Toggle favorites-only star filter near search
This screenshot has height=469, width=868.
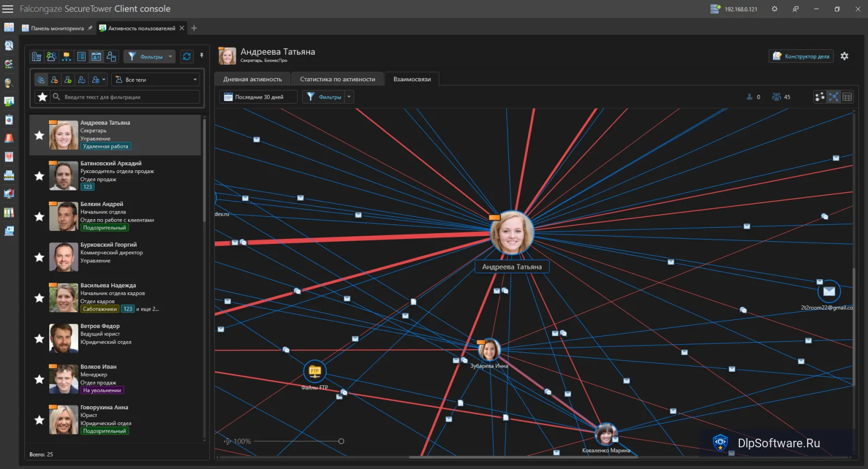click(42, 97)
